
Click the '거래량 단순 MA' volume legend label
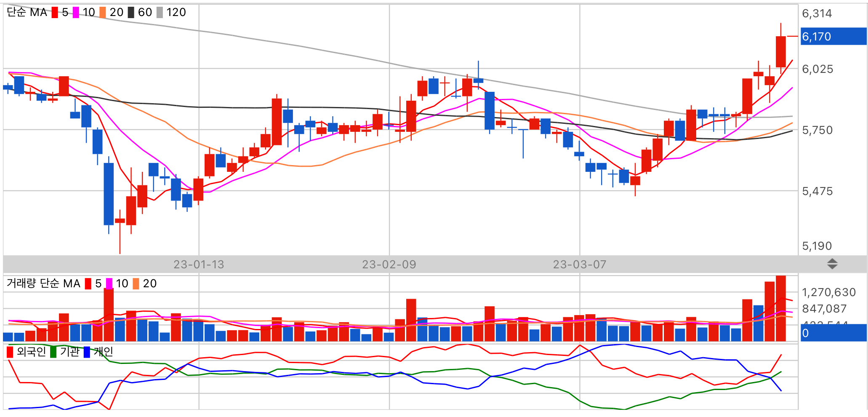(43, 283)
